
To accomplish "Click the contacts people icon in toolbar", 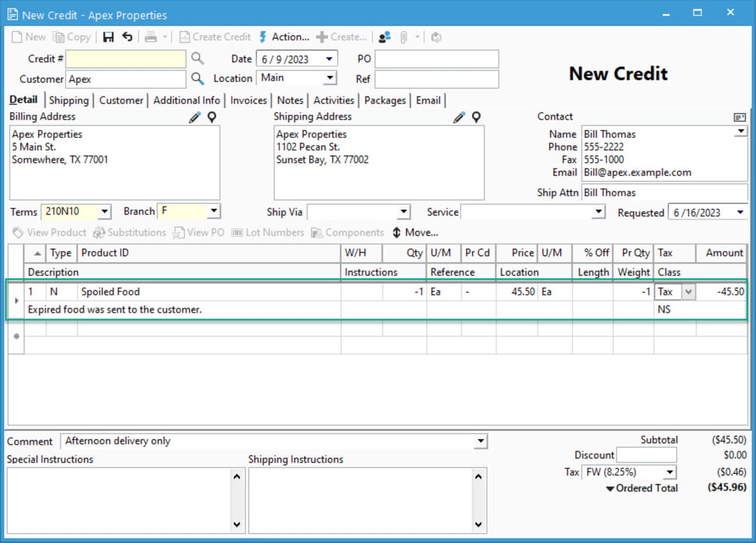I will click(x=384, y=37).
